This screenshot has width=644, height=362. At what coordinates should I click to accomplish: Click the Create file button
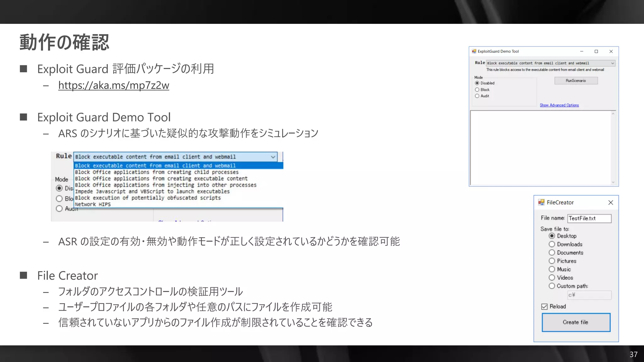pyautogui.click(x=576, y=322)
